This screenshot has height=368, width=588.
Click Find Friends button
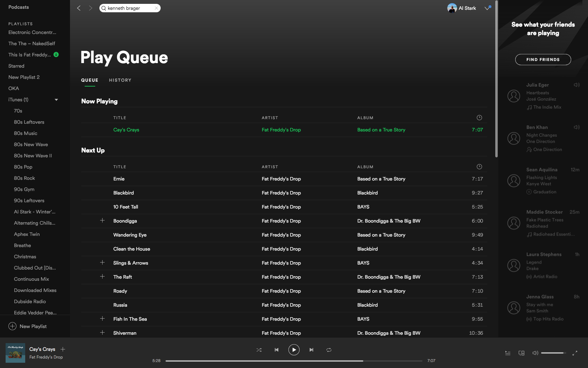[543, 60]
